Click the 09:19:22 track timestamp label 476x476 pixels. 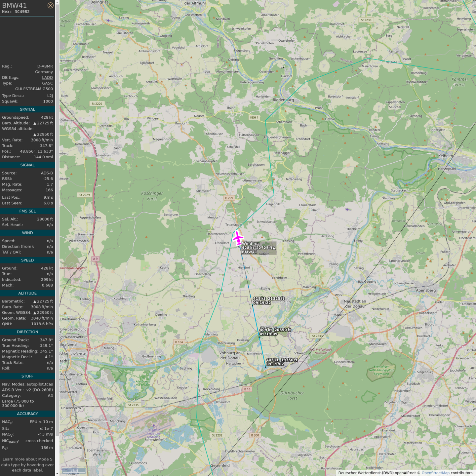262,303
